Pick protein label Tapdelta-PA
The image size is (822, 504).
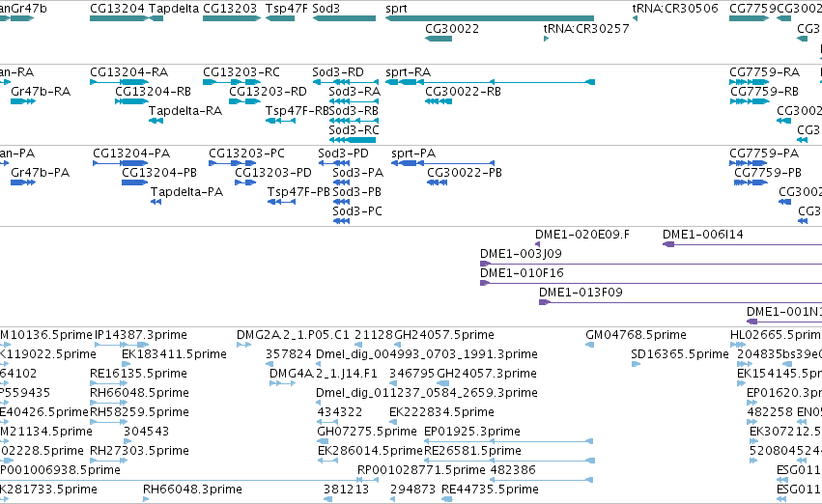[x=186, y=192]
